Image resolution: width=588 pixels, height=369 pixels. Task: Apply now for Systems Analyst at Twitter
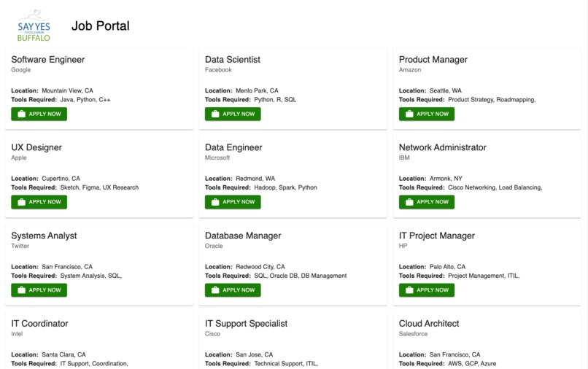(39, 290)
